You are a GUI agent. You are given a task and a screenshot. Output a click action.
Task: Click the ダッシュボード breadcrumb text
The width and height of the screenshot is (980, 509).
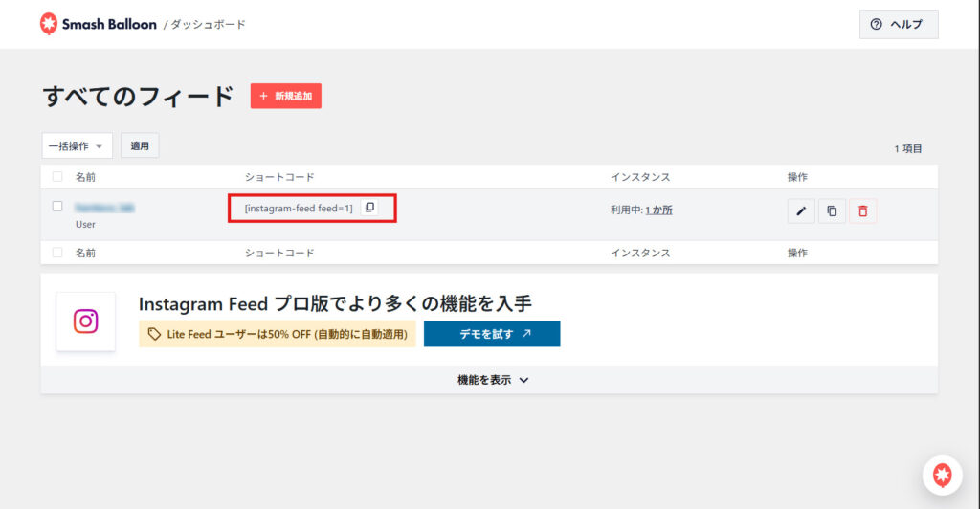[x=208, y=24]
